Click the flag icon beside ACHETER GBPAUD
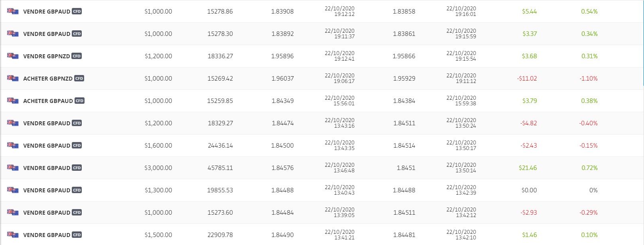 coord(13,101)
